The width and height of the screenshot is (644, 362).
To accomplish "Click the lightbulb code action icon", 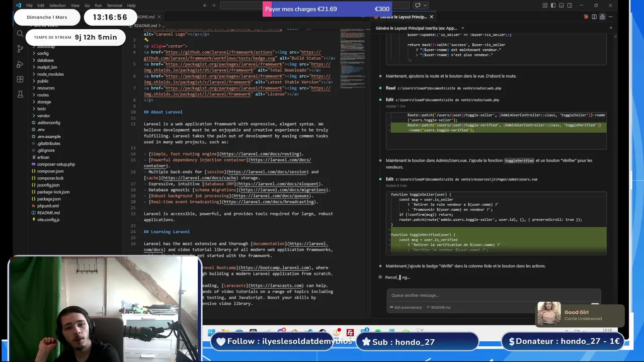I will coord(146,40).
